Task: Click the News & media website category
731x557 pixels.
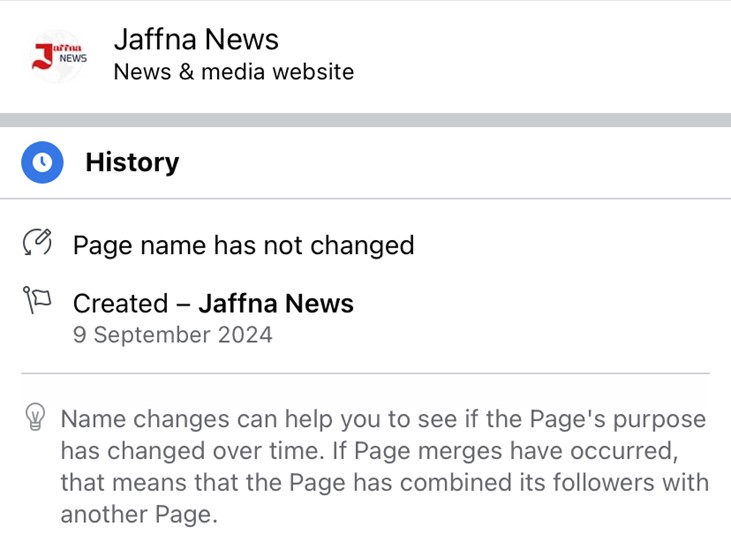Action: [x=234, y=72]
